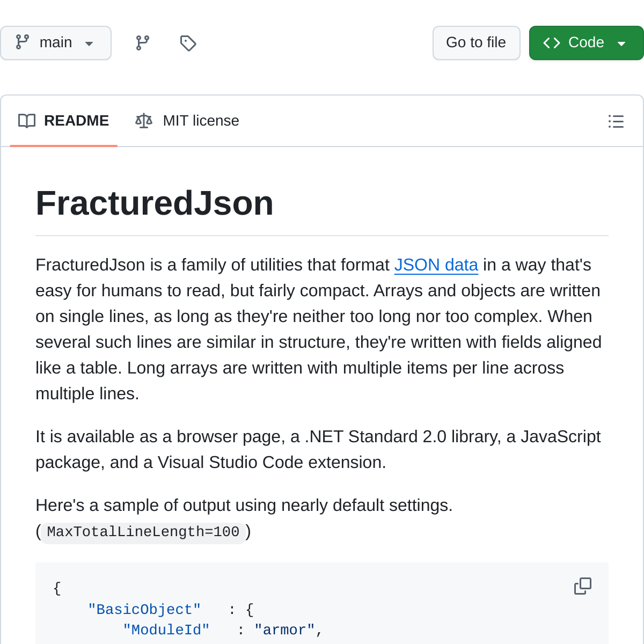
Task: Click the armor value in the code sample
Action: coord(288,630)
